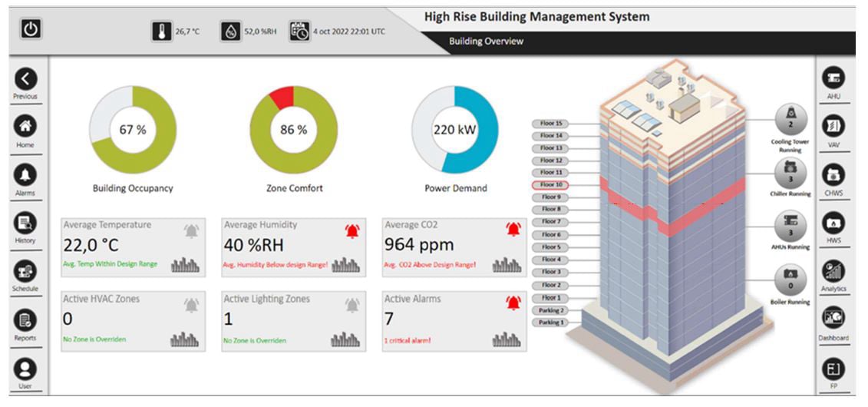Click the '1 critical alarm!' message
This screenshot has height=407, width=868.
(x=407, y=340)
